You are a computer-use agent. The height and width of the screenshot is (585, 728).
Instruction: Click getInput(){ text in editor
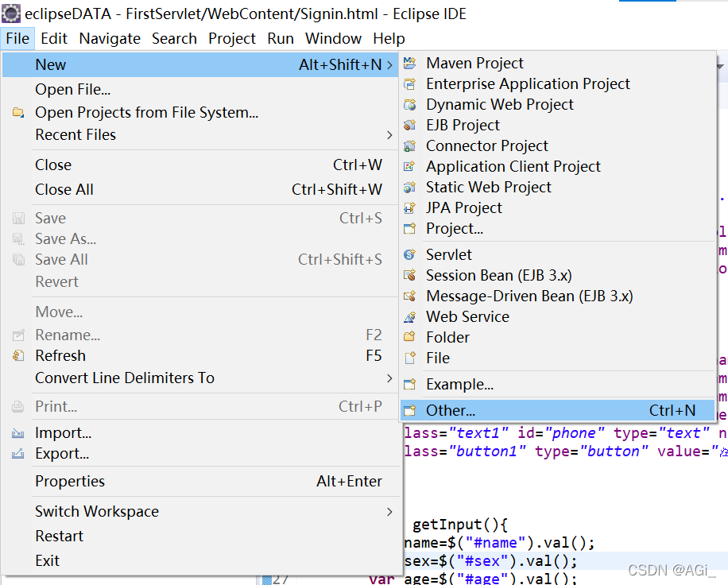(460, 525)
